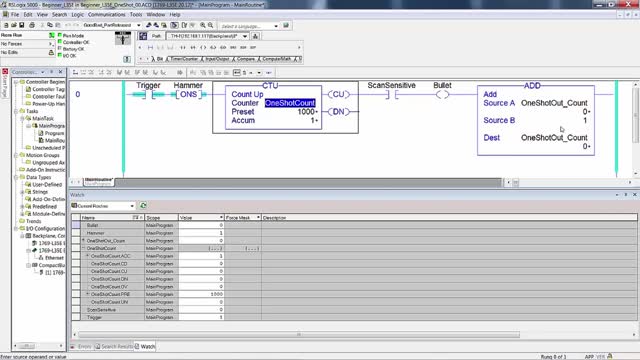This screenshot has height=360, width=640.
Task: Toggle pin on Controller Organizer pane
Action: pos(52,72)
